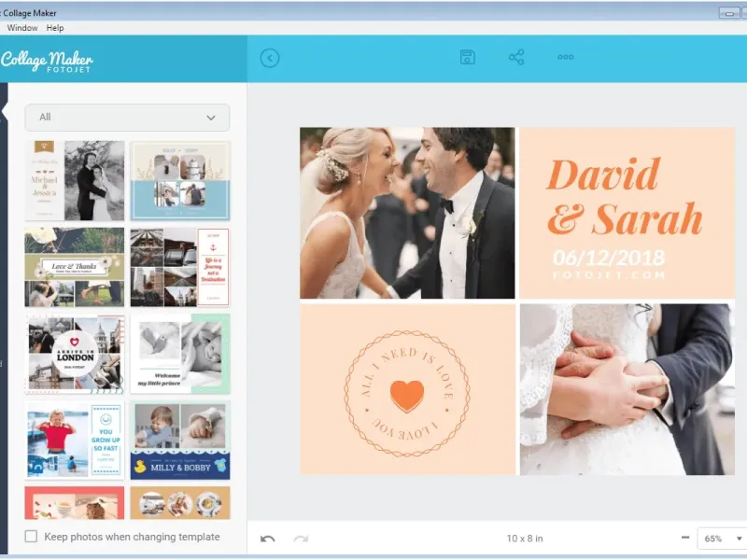Select the You Grow Up So Fast template
The width and height of the screenshot is (747, 560).
[x=75, y=440]
